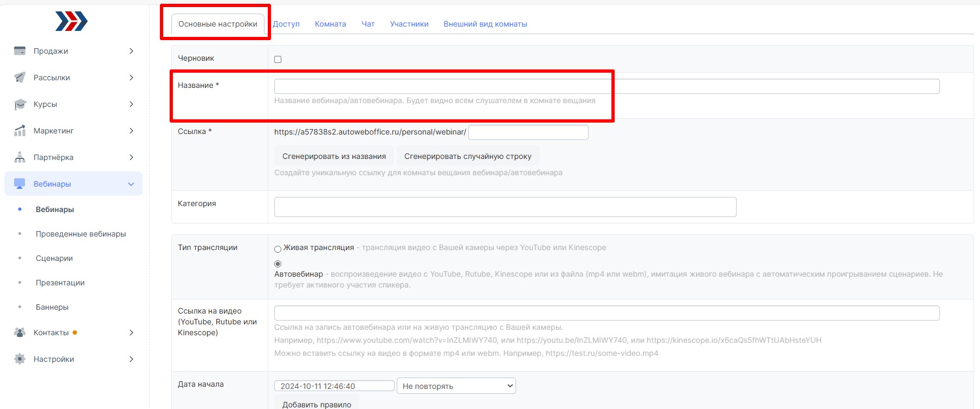Open the Не повторять repeat dropdown
Viewport: 980px width, 409px height.
pos(456,386)
